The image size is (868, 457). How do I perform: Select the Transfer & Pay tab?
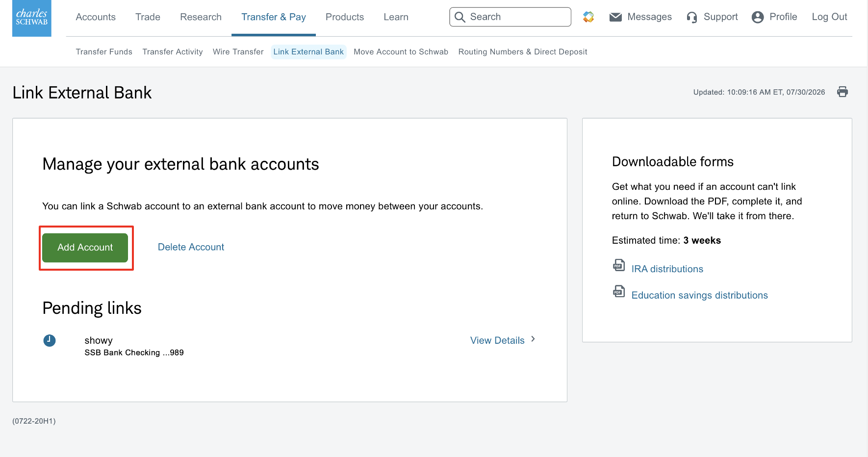(274, 17)
